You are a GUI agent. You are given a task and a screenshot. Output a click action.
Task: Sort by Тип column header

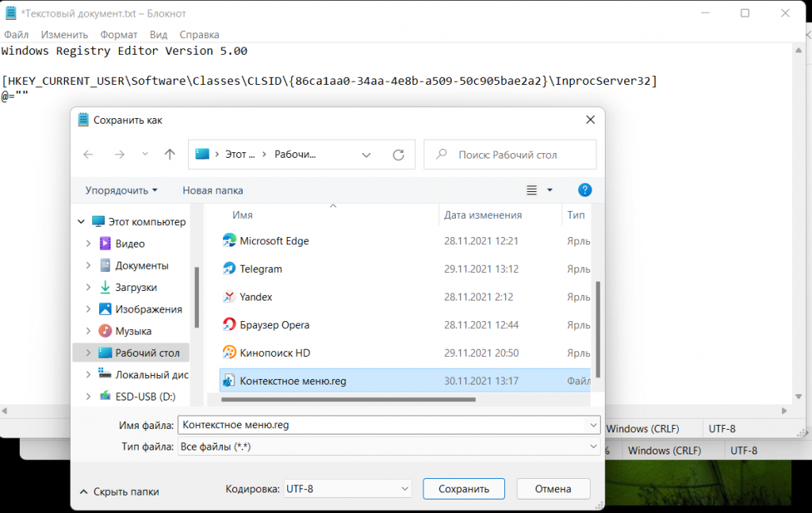pyautogui.click(x=576, y=215)
